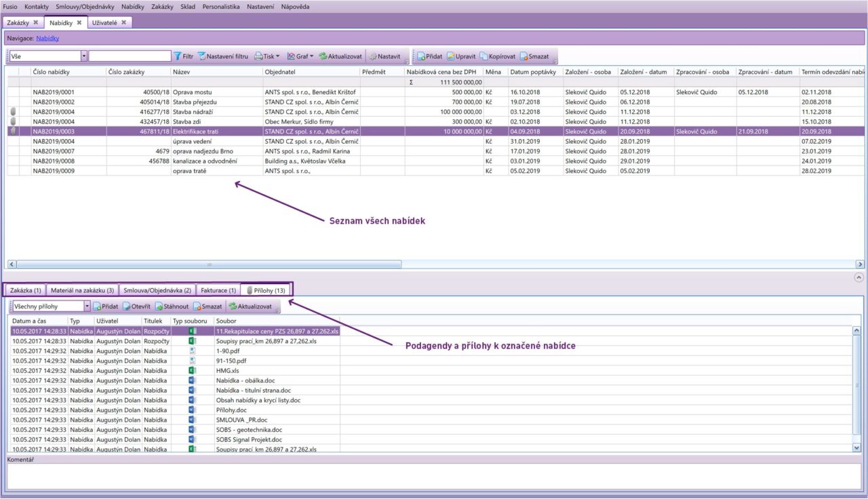This screenshot has width=868, height=499.
Task: Sort by Nabídková cena bez DPH header
Action: click(443, 72)
